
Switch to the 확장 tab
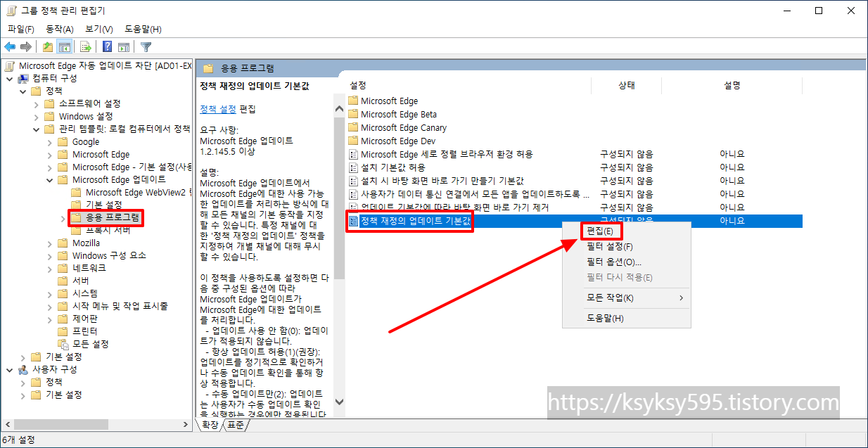click(210, 425)
